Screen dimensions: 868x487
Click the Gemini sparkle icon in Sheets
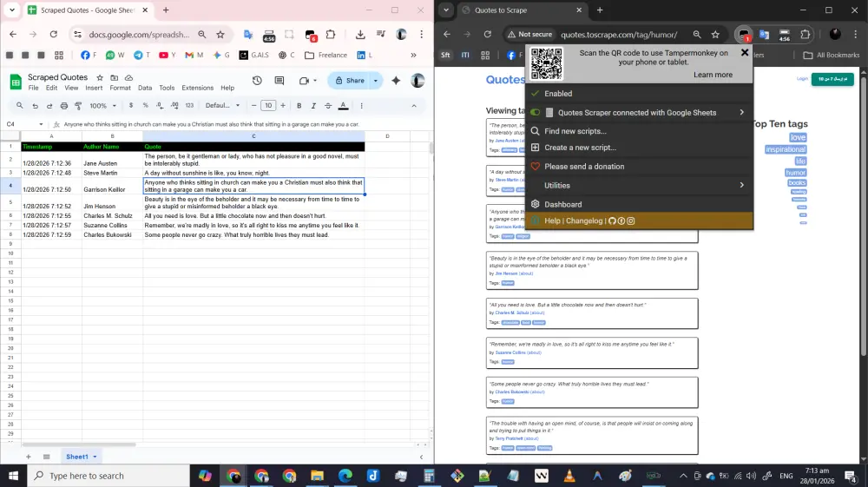coord(397,81)
